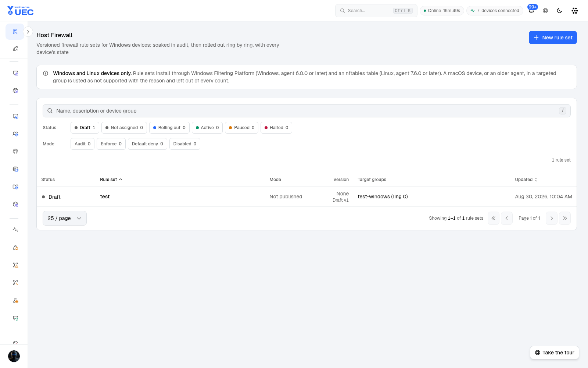Open the user with cube sidebar icon

[x=15, y=134]
